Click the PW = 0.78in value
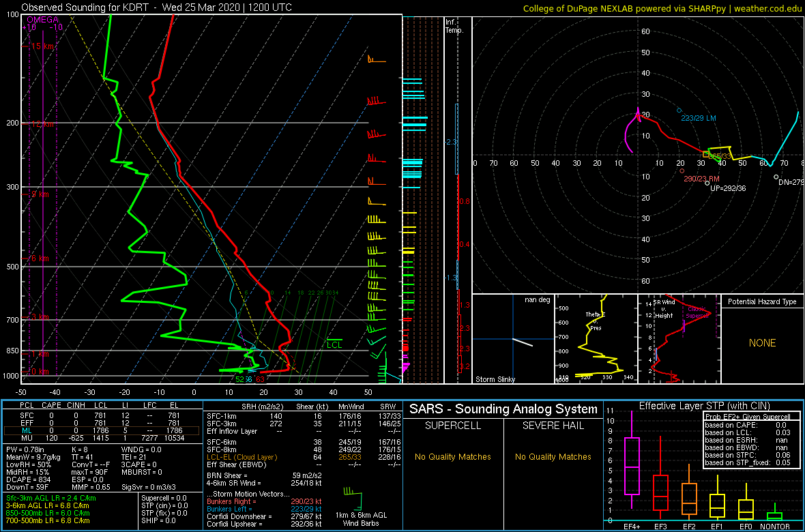Image resolution: width=805 pixels, height=532 pixels. (26, 450)
